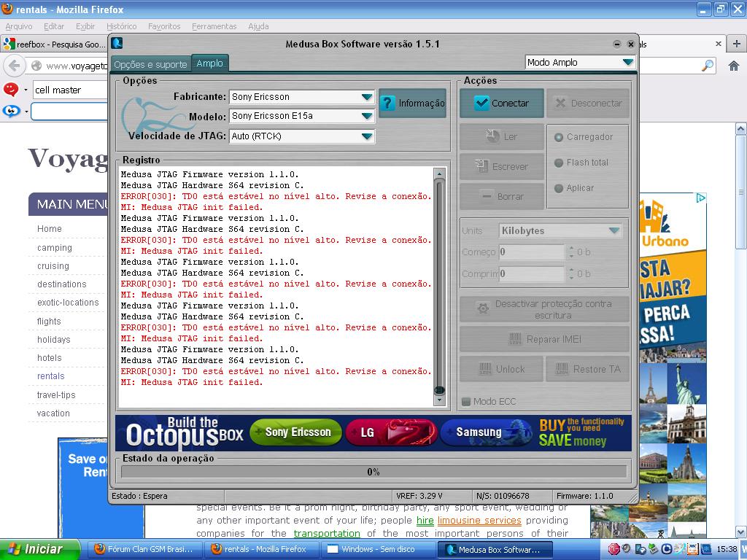Select the Aplicar radio option
The height and width of the screenshot is (560, 747).
pos(559,189)
